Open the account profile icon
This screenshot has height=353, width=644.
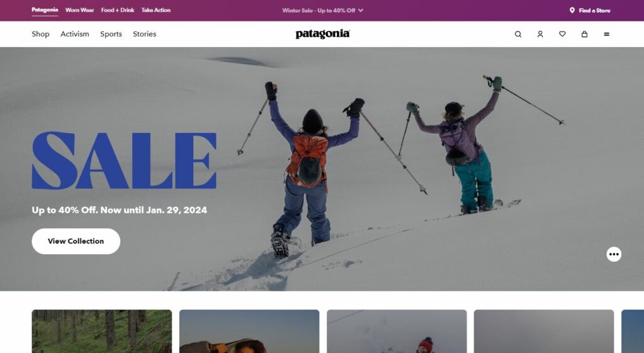tap(540, 34)
